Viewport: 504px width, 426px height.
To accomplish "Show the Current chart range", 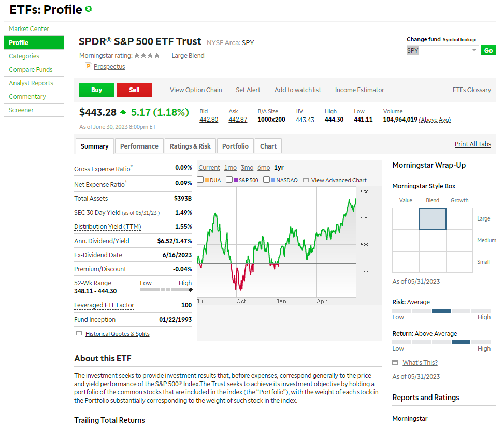I will 209,167.
